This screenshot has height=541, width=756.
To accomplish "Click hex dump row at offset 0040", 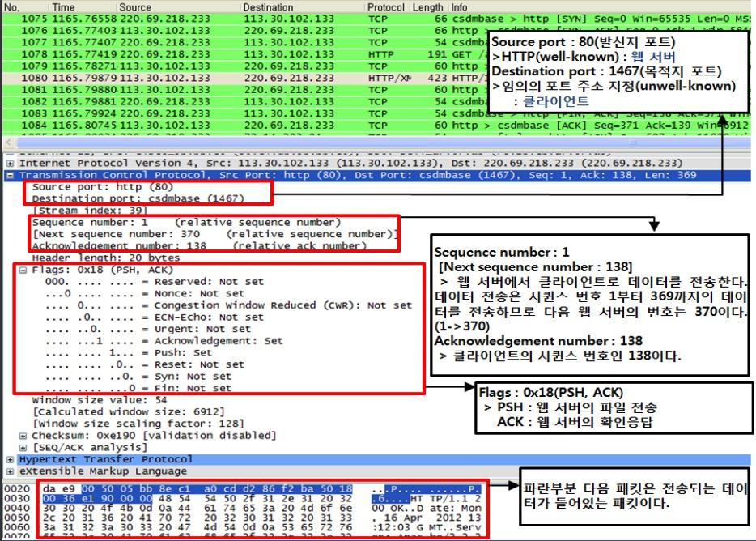I will [x=243, y=508].
